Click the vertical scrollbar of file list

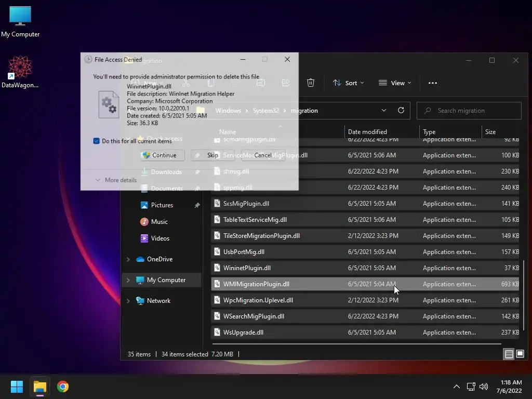524,295
